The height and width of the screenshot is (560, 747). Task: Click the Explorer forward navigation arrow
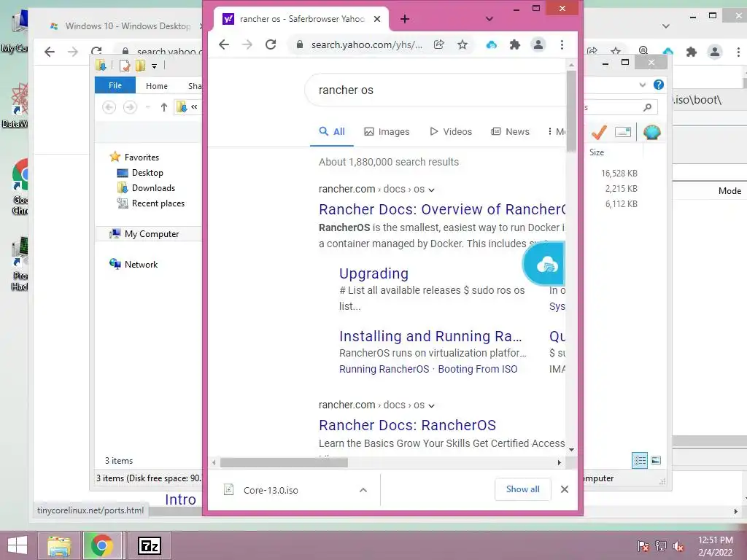130,107
